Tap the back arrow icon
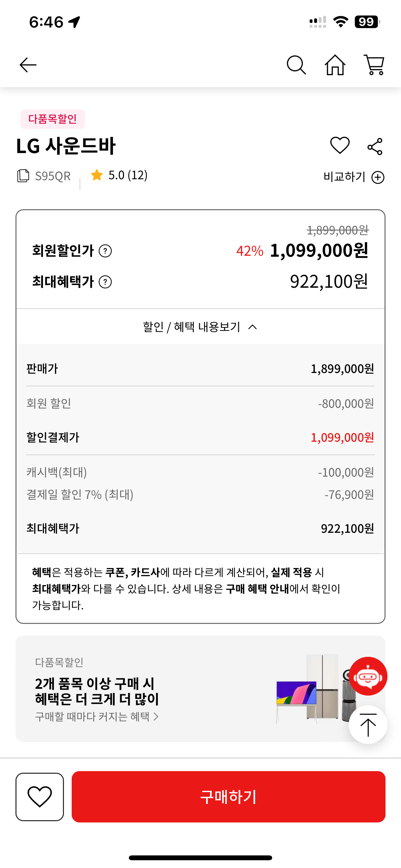The width and height of the screenshot is (401, 868). (x=28, y=65)
